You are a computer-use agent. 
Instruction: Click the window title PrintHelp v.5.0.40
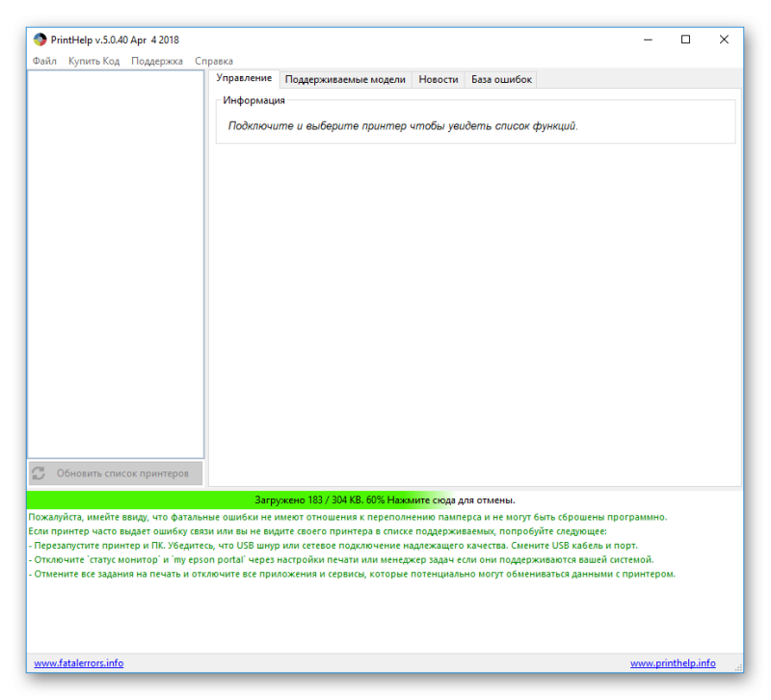click(x=115, y=40)
